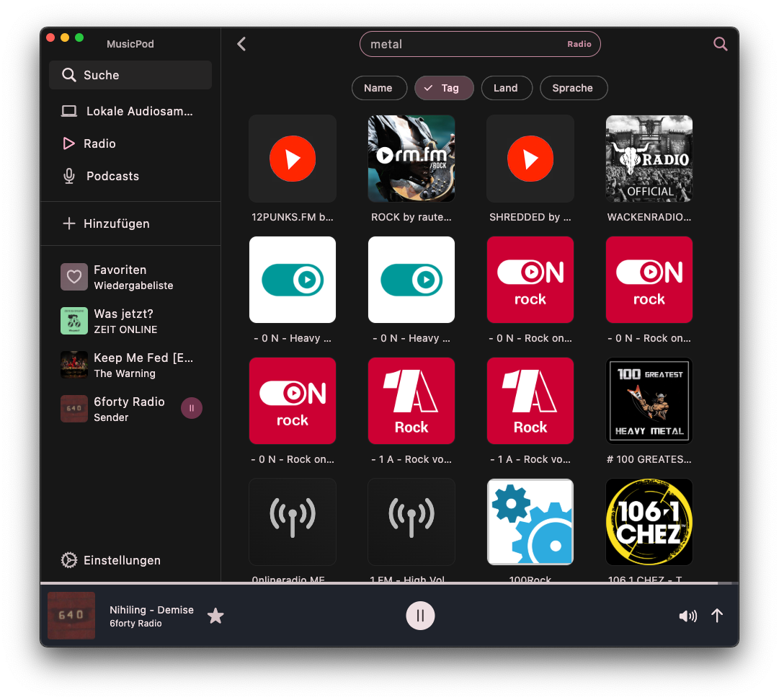
Task: Open Keep Me Fed by The Warning
Action: point(130,365)
